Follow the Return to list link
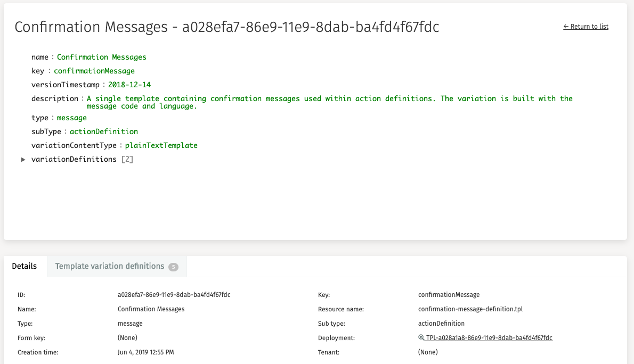 (x=586, y=27)
